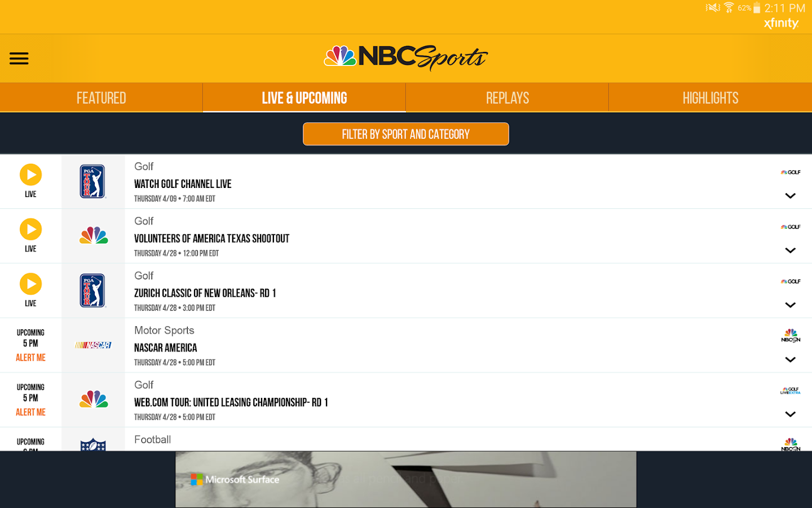Switch to the Featured tab
Image resolution: width=812 pixels, height=508 pixels.
[101, 98]
